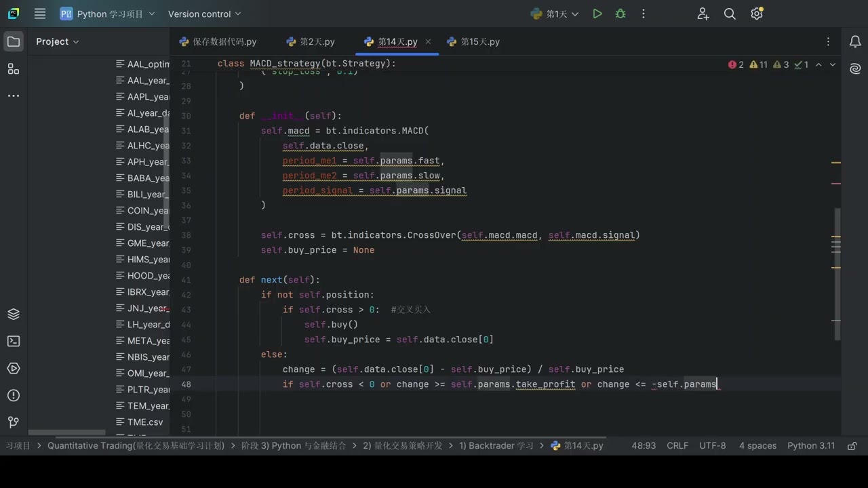Open Search Everywhere magnifier
Viewport: 868px width, 488px height.
(x=730, y=14)
